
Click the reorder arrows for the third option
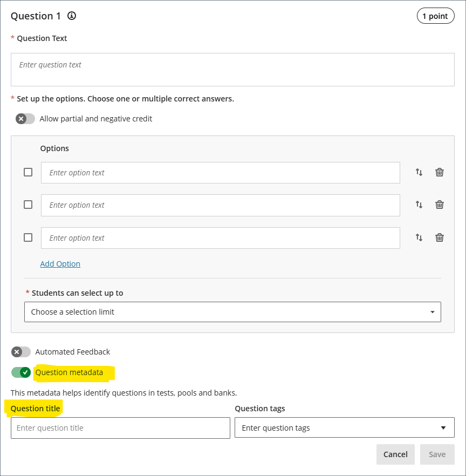pos(419,237)
